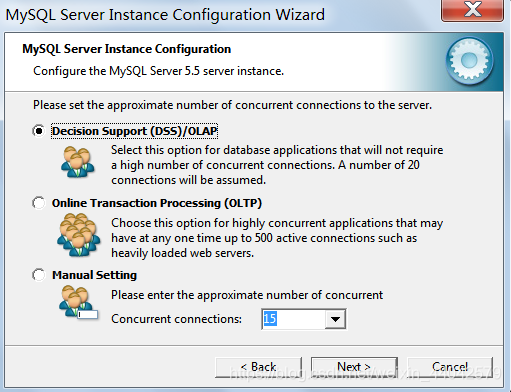Click the 'Please set the approximate number' instruction
Image resolution: width=511 pixels, height=392 pixels.
click(232, 105)
